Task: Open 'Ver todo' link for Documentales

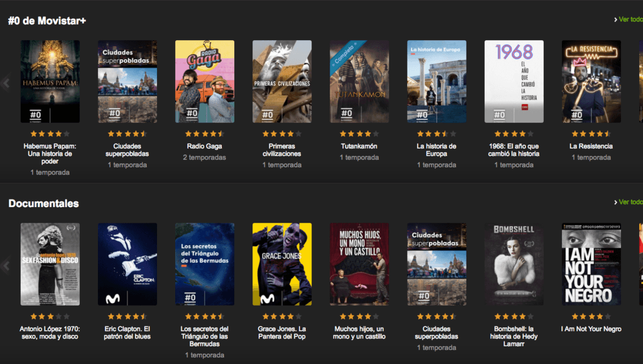Action: pos(630,202)
